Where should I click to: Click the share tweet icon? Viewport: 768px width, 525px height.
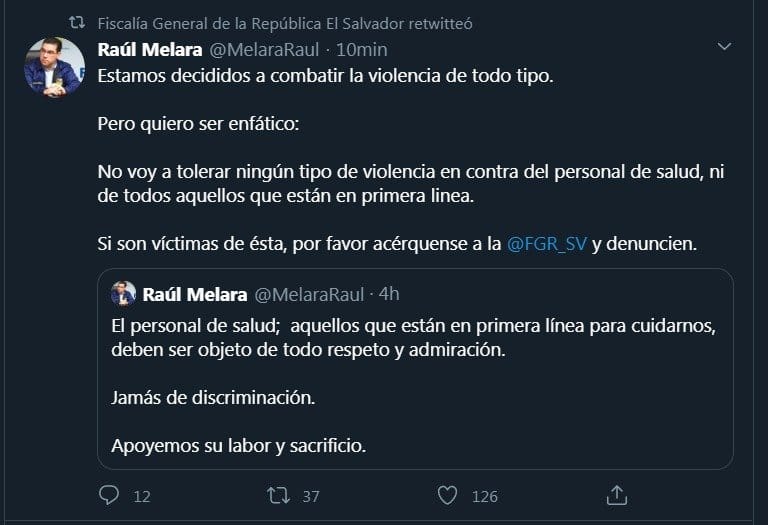click(x=617, y=495)
